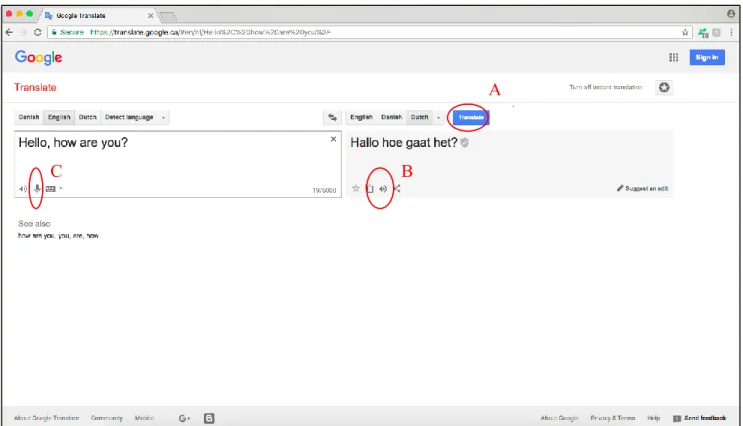Open the Google apps grid
743x426 pixels.
click(673, 57)
